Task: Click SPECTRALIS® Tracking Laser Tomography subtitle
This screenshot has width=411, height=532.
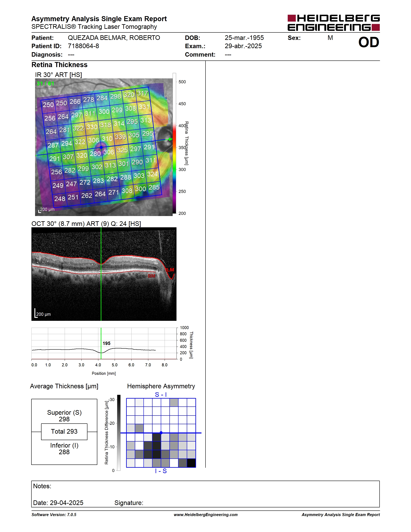Action: tap(94, 27)
